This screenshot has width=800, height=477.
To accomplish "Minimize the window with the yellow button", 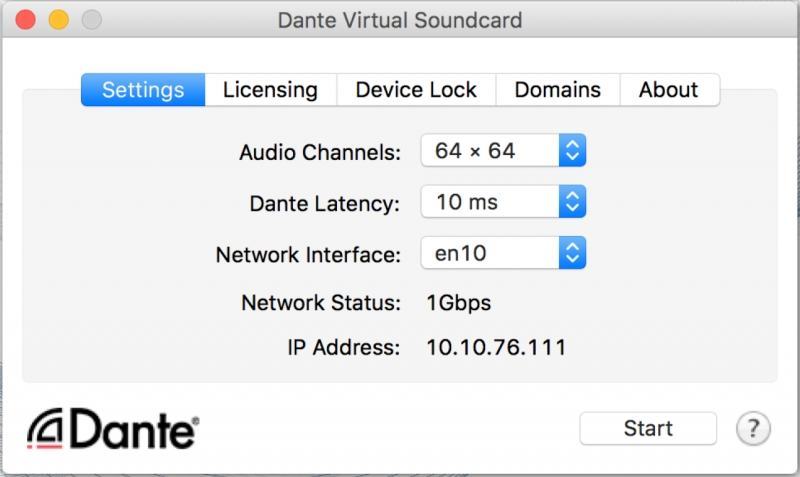I will [59, 20].
